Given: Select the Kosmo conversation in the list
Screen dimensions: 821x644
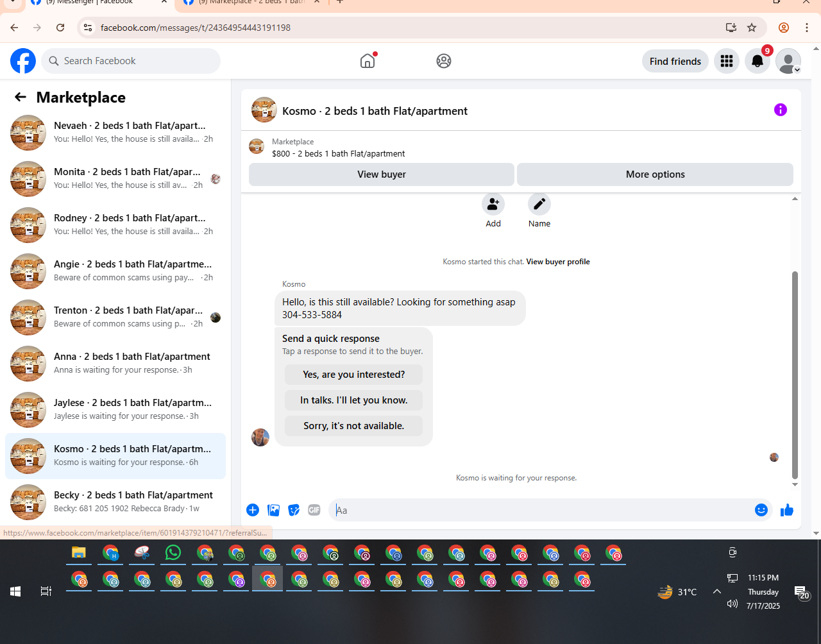Looking at the screenshot, I should pyautogui.click(x=115, y=456).
